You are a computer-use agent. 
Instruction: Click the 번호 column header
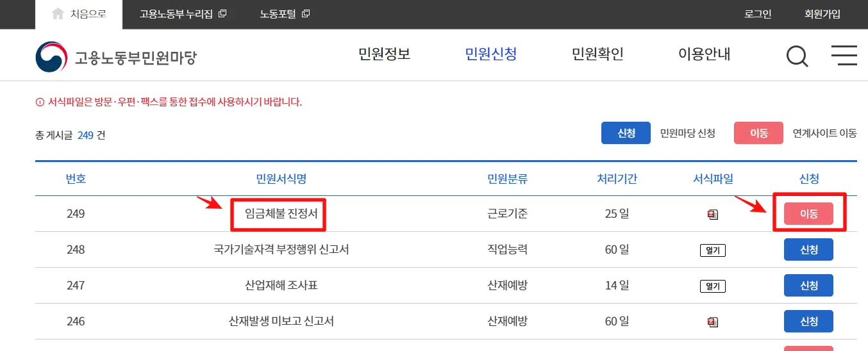[76, 179]
